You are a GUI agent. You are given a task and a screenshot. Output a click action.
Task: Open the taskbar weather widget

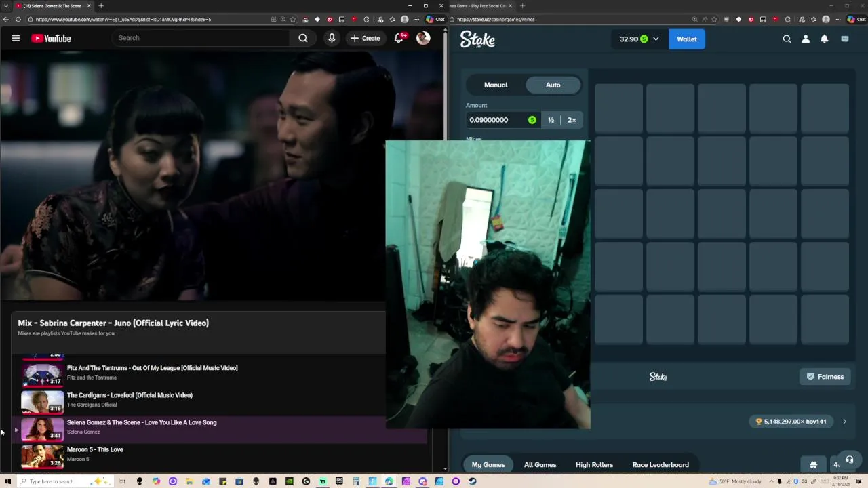[735, 481]
